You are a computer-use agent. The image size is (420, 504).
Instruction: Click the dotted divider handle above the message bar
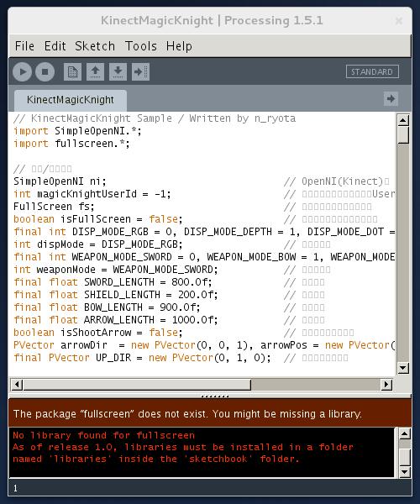[215, 396]
